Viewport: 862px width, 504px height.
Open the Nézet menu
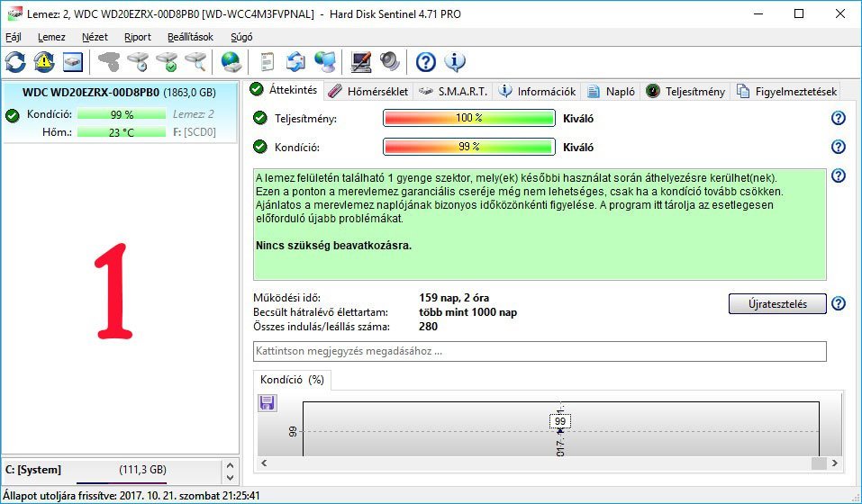[x=95, y=37]
